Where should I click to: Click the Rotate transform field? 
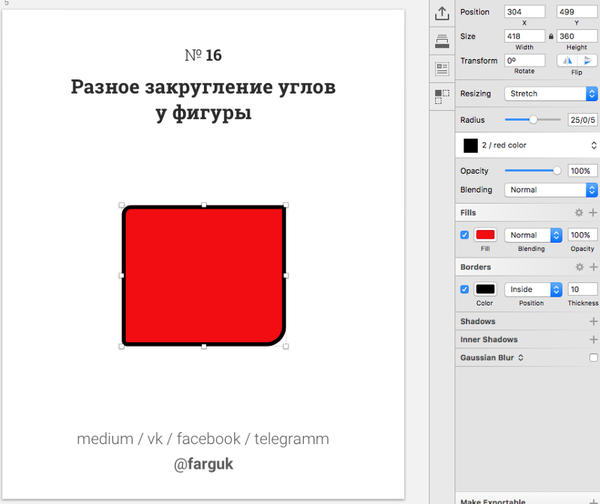point(525,60)
